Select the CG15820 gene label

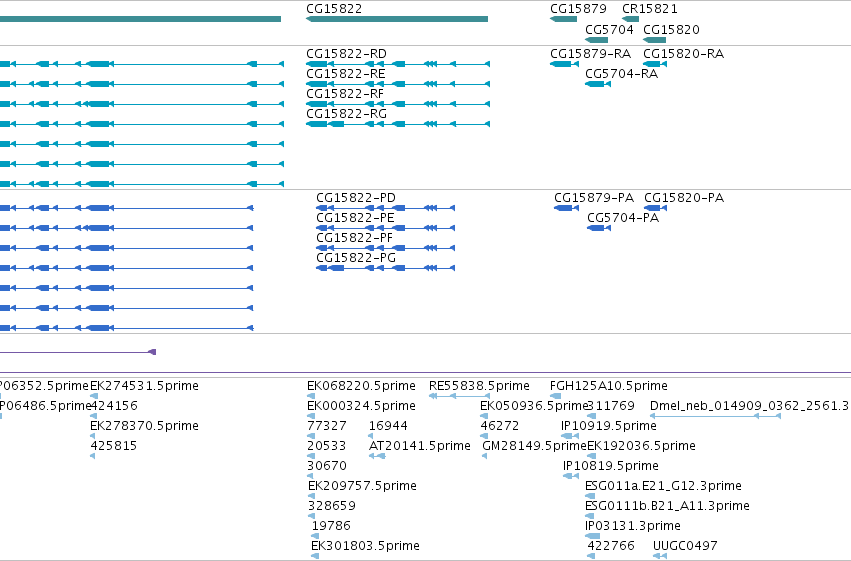[671, 29]
